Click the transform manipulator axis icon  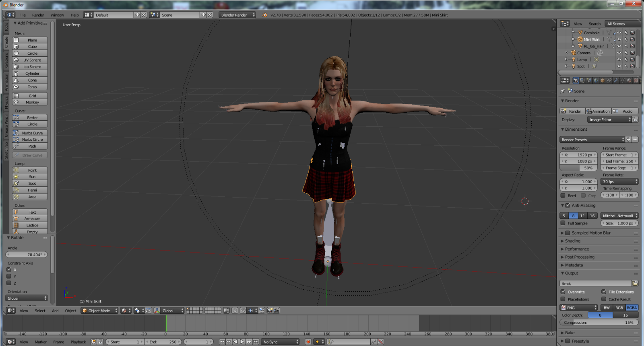tap(157, 311)
